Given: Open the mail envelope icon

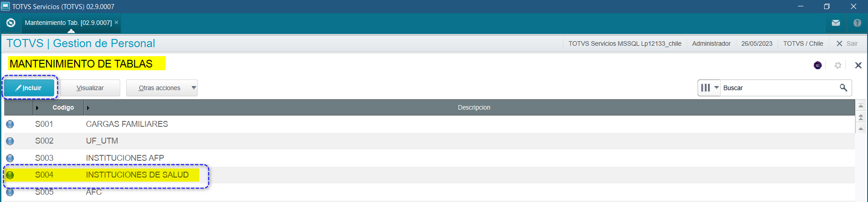Looking at the screenshot, I should pyautogui.click(x=835, y=23).
